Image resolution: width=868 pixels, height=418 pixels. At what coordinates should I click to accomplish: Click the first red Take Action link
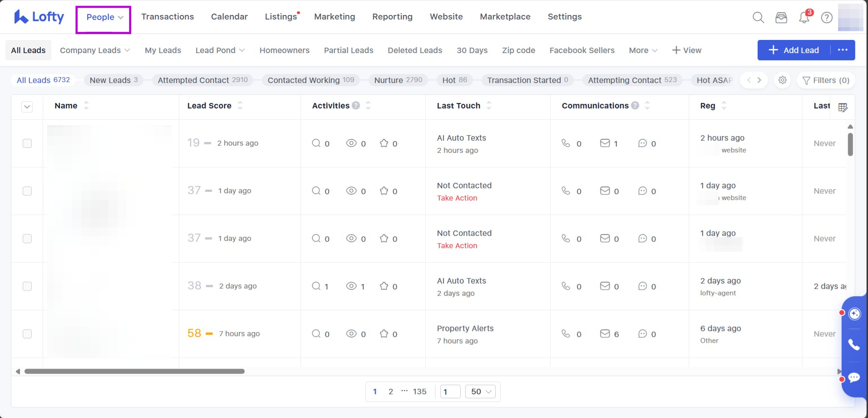click(x=457, y=198)
